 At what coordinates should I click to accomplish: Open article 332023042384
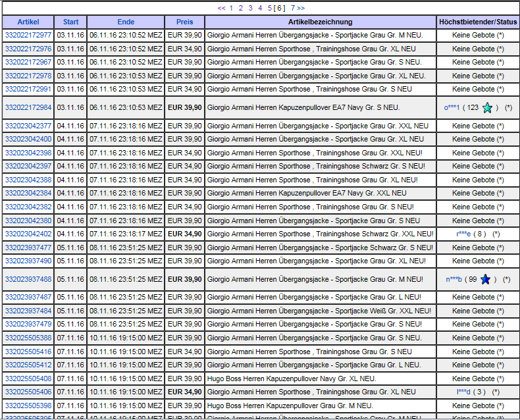coord(28,193)
